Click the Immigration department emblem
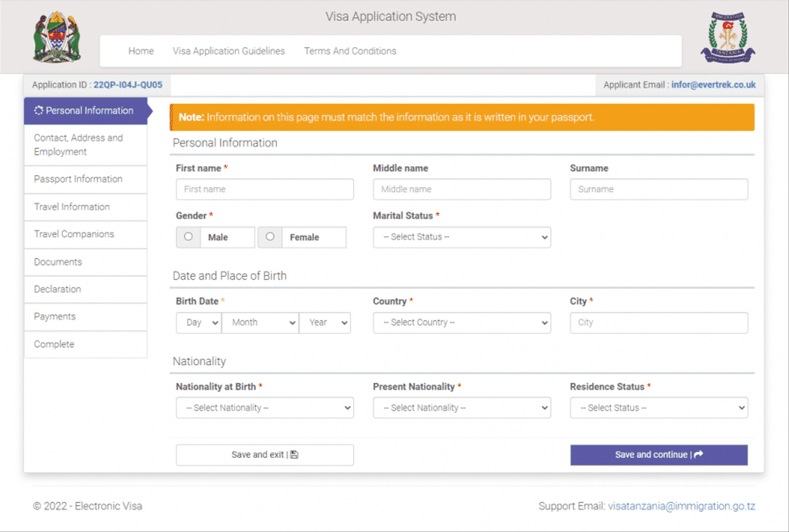789x532 pixels. click(x=728, y=37)
